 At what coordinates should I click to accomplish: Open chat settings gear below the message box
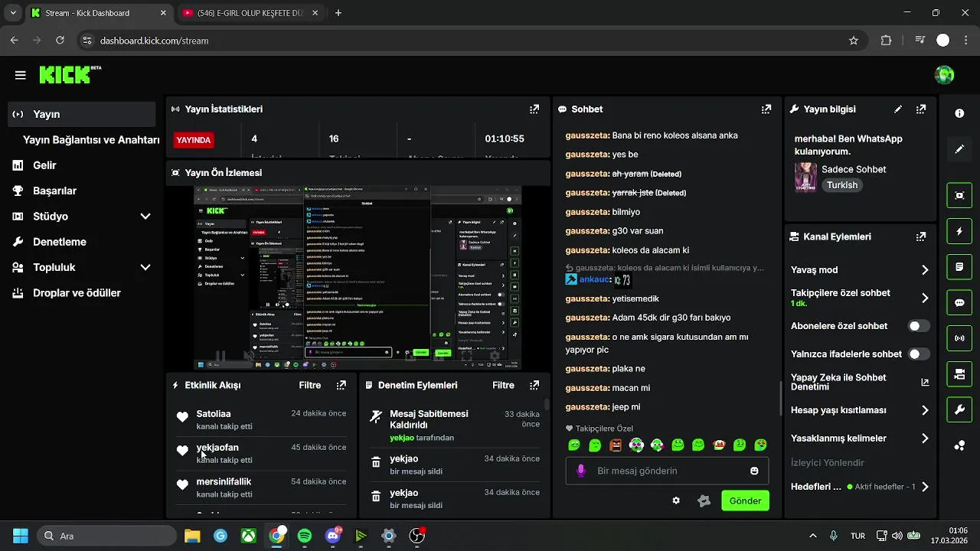[676, 500]
